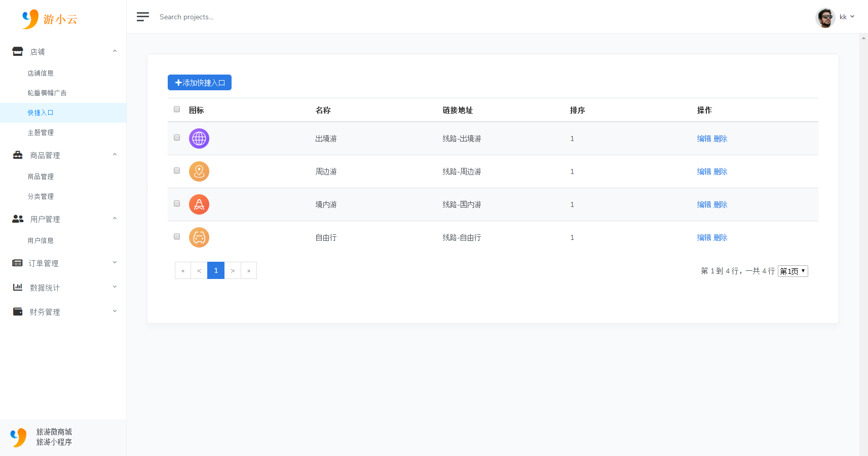
Task: Go to last page with » button
Action: (249, 270)
